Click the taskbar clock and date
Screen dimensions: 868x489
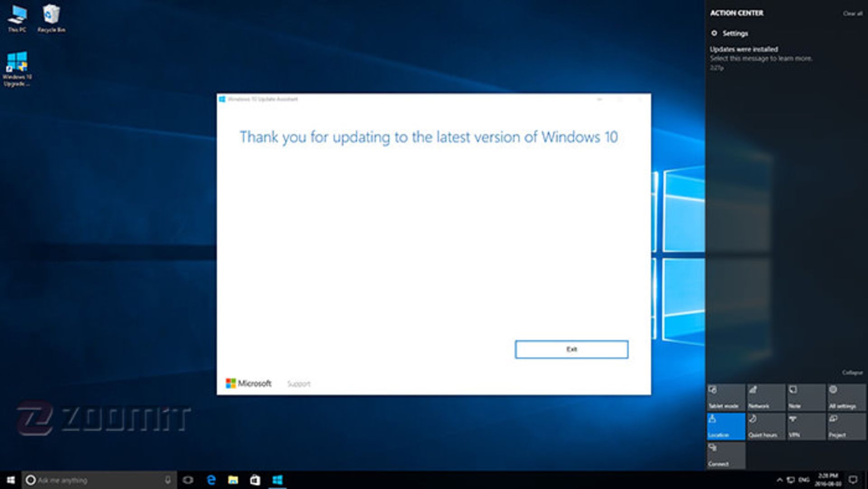point(828,480)
